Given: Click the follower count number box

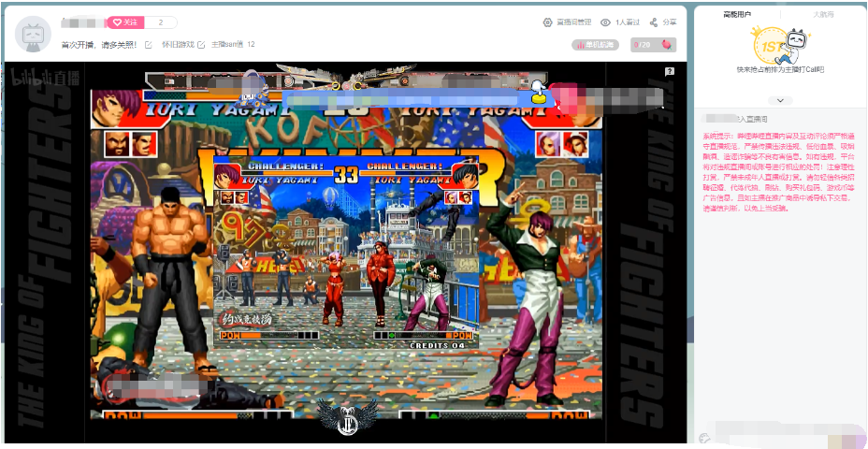Looking at the screenshot, I should pyautogui.click(x=161, y=22).
